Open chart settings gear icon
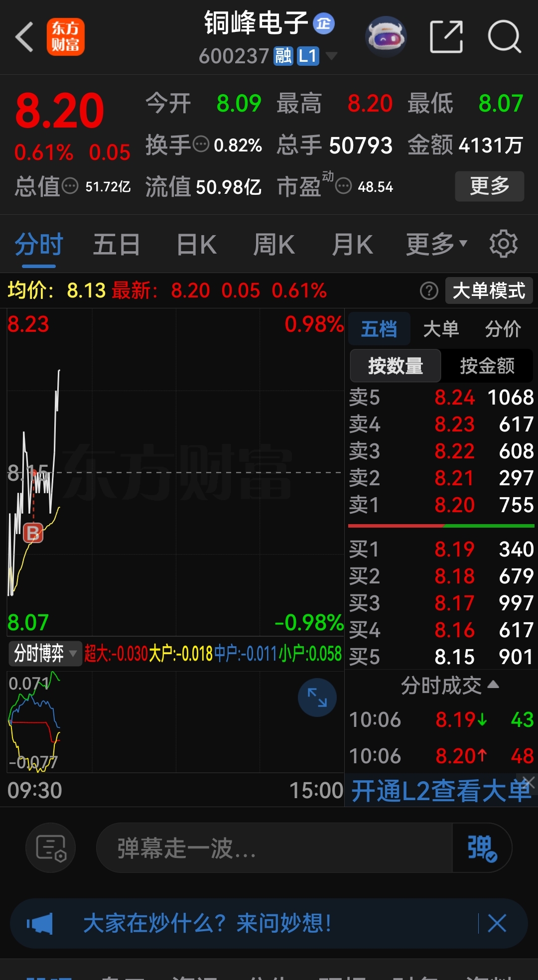 point(503,244)
